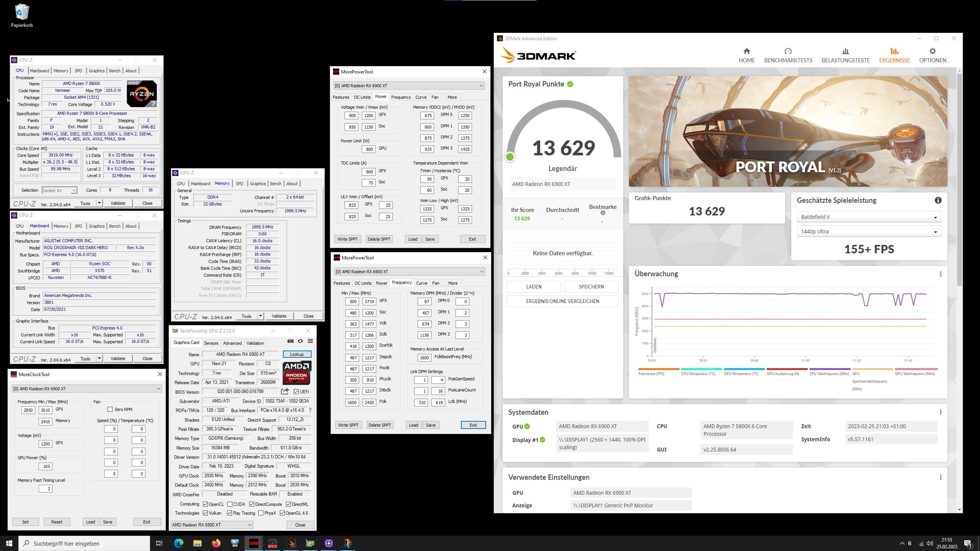Expand Tools arrow in CPU-Z Mainboard window
The height and width of the screenshot is (551, 980).
(99, 359)
